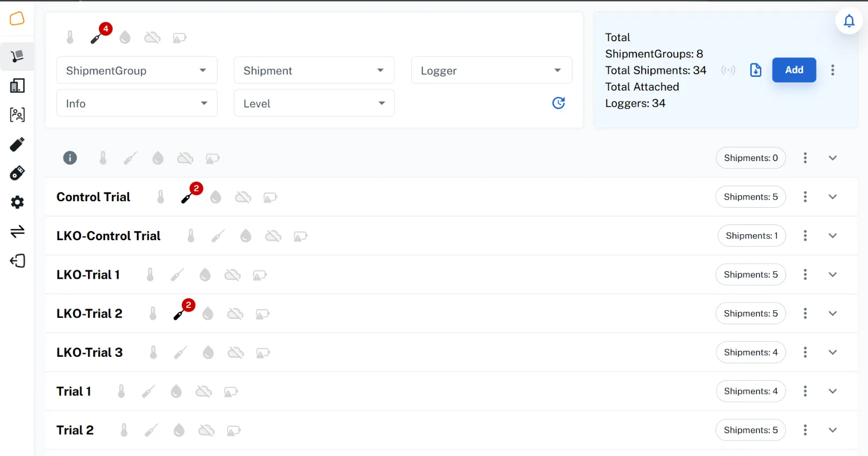Click the probe icon in the Trial 1 row
The height and width of the screenshot is (456, 868).
pos(149,391)
